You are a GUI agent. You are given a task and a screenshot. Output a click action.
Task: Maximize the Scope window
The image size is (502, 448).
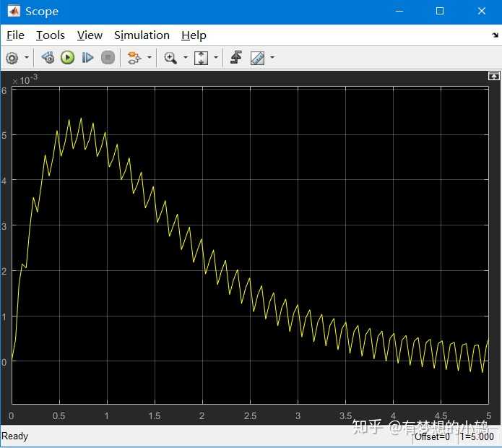click(440, 12)
